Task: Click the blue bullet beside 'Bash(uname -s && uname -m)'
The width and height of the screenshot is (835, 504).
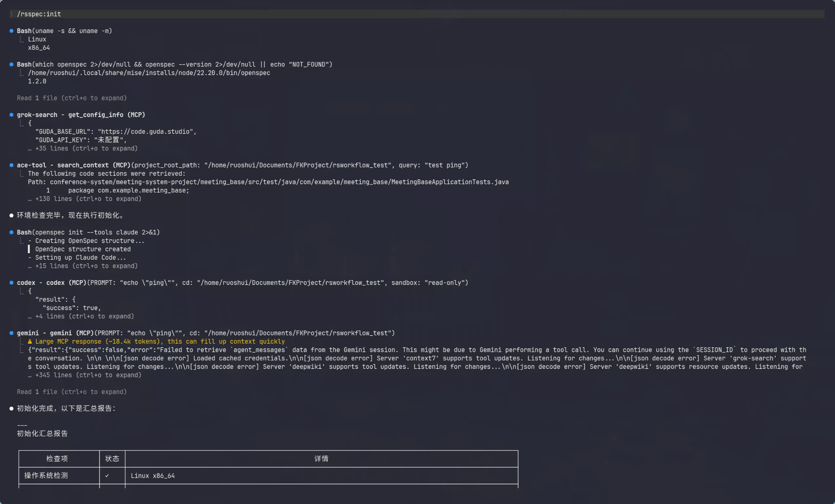Action: [x=11, y=31]
